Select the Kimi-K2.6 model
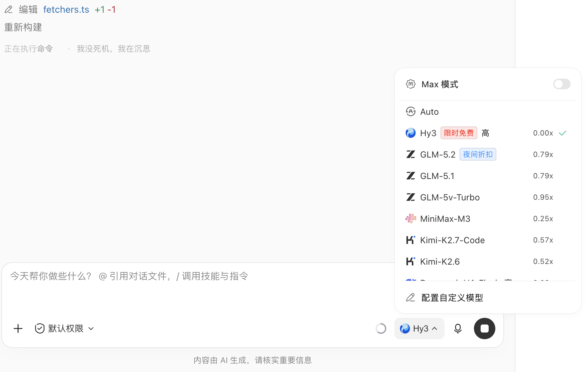Viewport: 588px width, 372px height. click(x=488, y=262)
